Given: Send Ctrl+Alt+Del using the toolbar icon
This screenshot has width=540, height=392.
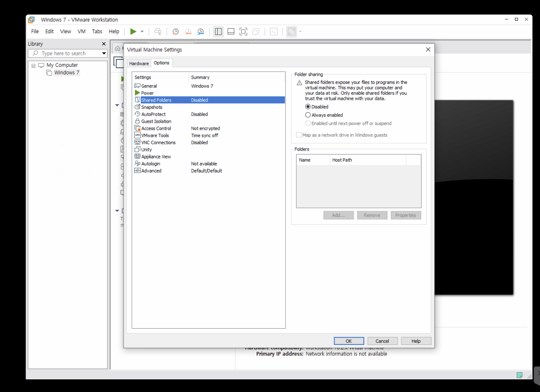Looking at the screenshot, I should coord(158,32).
